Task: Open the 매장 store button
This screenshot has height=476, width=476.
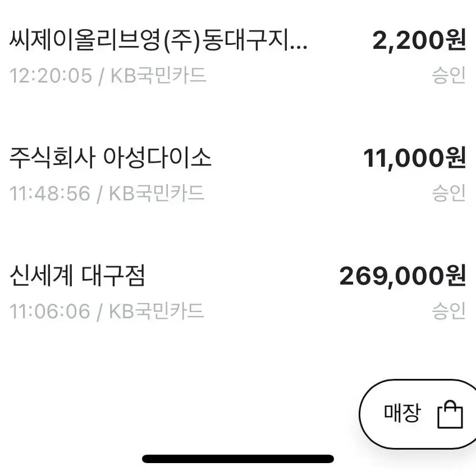Action: 418,414
